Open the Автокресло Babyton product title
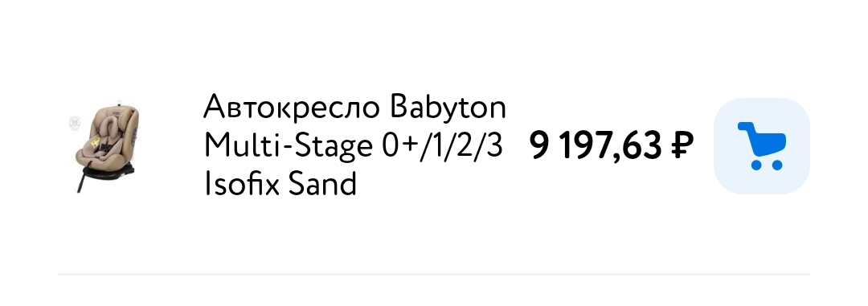The height and width of the screenshot is (306, 868). pyautogui.click(x=355, y=146)
